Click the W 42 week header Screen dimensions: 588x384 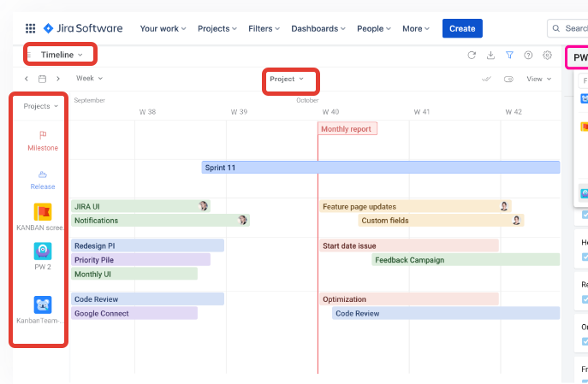(514, 112)
